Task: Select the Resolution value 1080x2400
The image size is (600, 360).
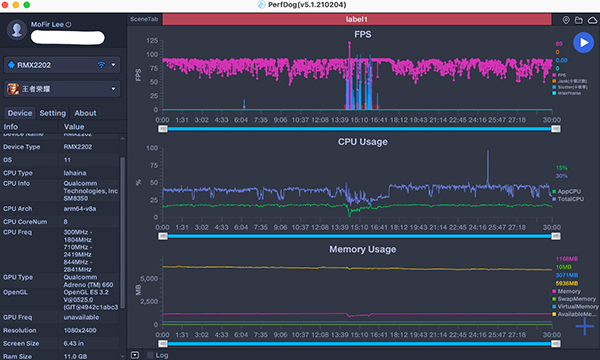Action: click(x=80, y=330)
